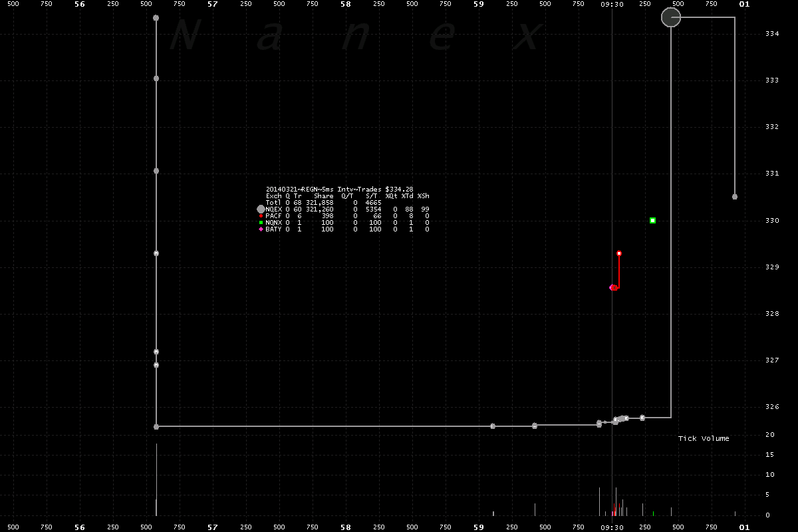The height and width of the screenshot is (532, 798).
Task: Click the %Sh value 99
Action: [x=425, y=209]
